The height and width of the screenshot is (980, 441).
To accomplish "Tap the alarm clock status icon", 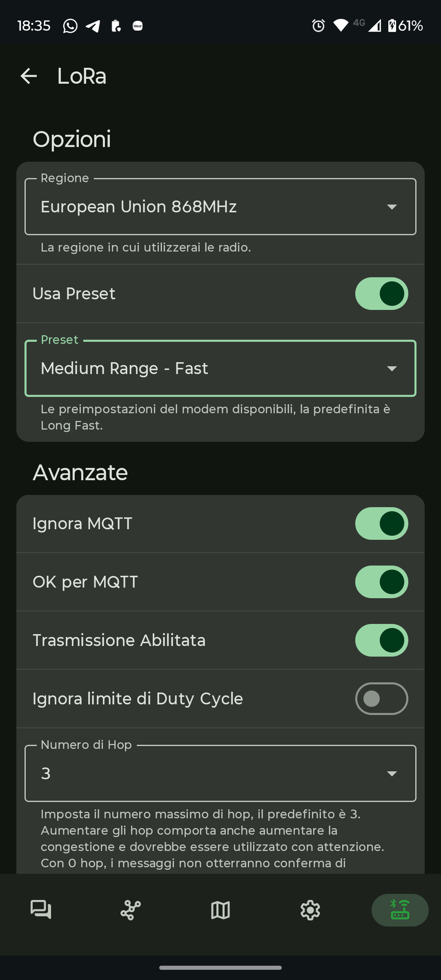I will click(x=318, y=26).
